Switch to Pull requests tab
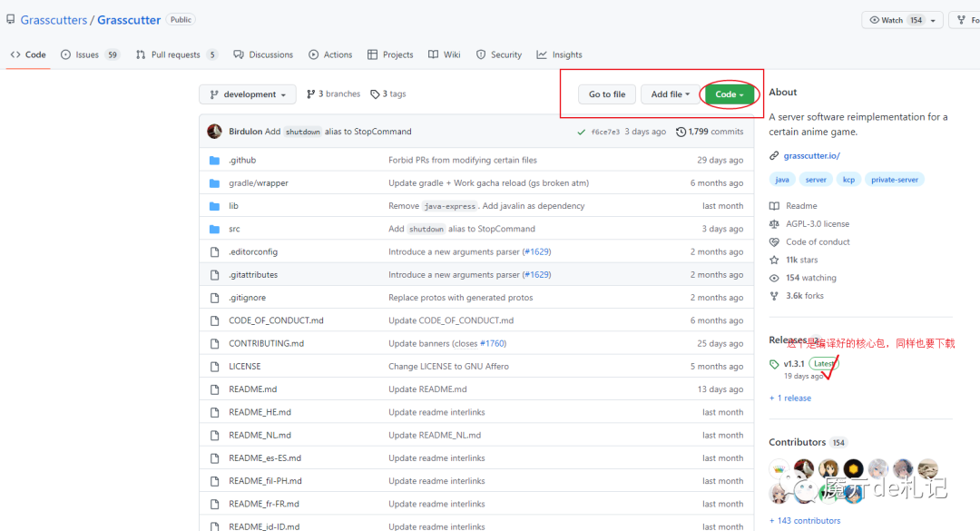 (x=176, y=54)
